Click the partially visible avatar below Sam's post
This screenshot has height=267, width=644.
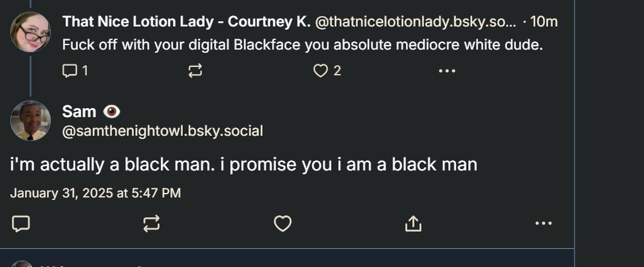pyautogui.click(x=23, y=264)
